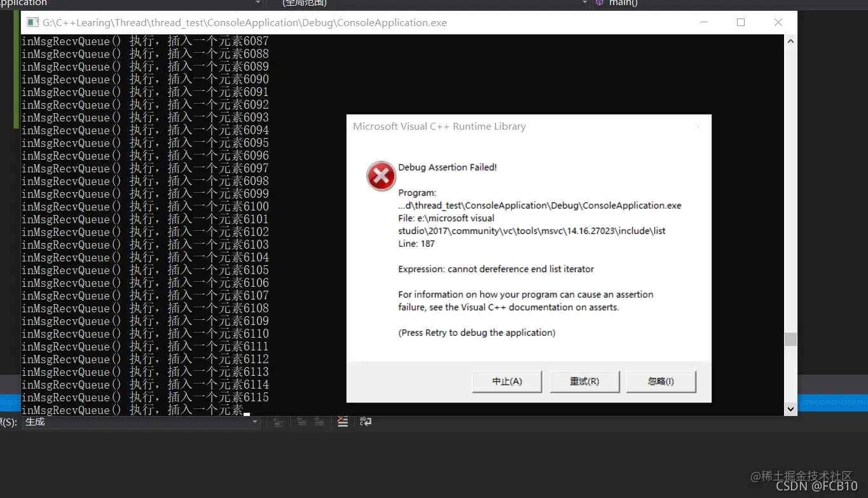Image resolution: width=868 pixels, height=498 pixels.
Task: Click the 中止(A) abort button
Action: pyautogui.click(x=507, y=382)
